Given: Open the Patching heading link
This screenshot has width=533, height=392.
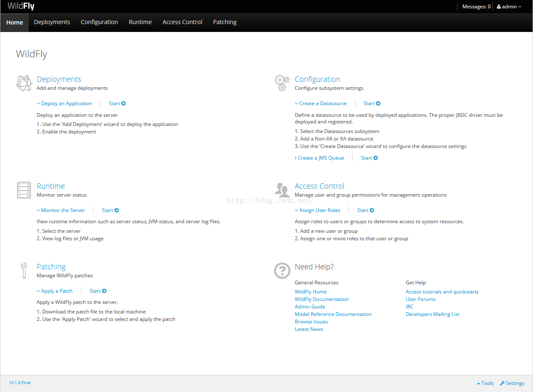Looking at the screenshot, I should 51,267.
